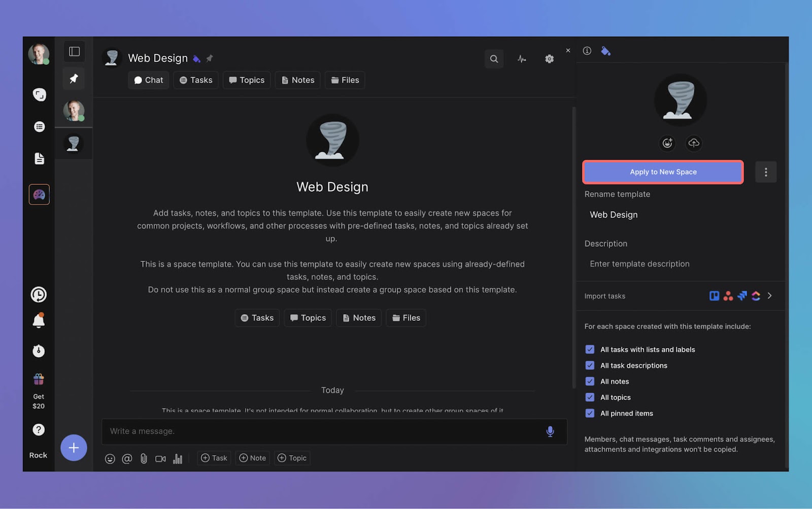Add a Task from message bar
The width and height of the screenshot is (812, 509).
tap(214, 458)
